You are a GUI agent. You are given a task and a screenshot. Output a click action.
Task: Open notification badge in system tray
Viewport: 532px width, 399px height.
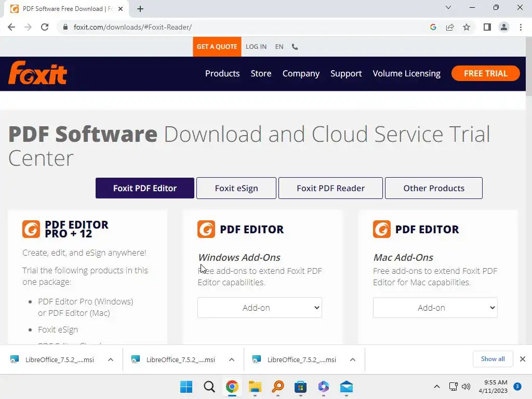pos(517,387)
